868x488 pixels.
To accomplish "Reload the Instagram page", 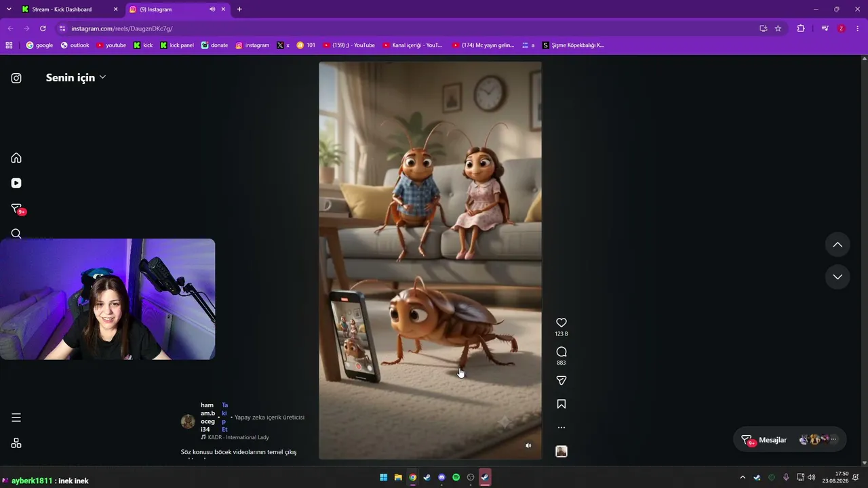I will click(43, 28).
